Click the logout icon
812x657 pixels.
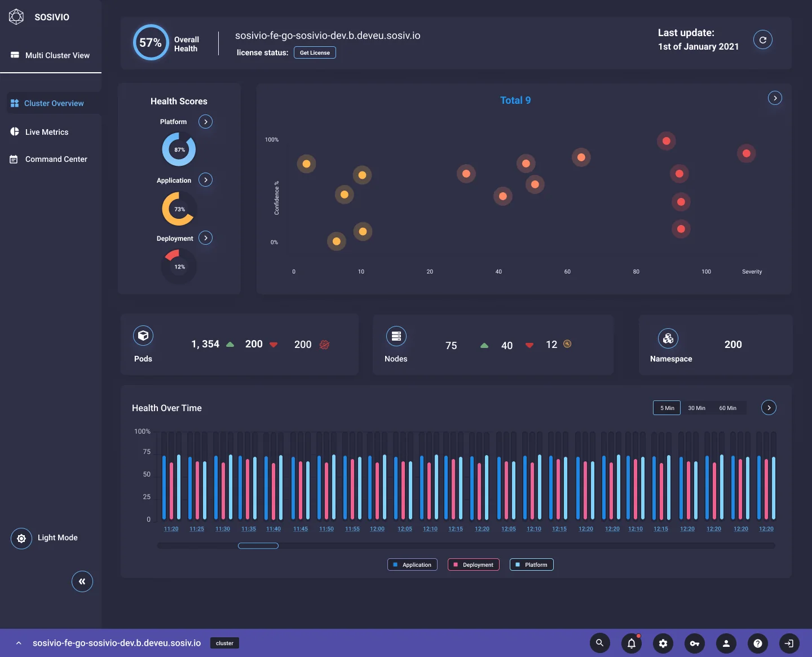click(789, 643)
